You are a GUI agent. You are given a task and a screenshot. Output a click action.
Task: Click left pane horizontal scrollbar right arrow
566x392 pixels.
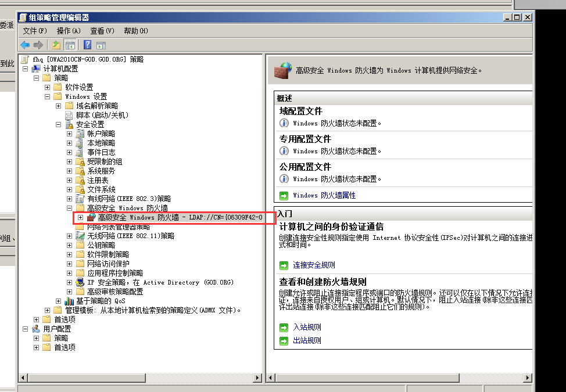click(257, 378)
